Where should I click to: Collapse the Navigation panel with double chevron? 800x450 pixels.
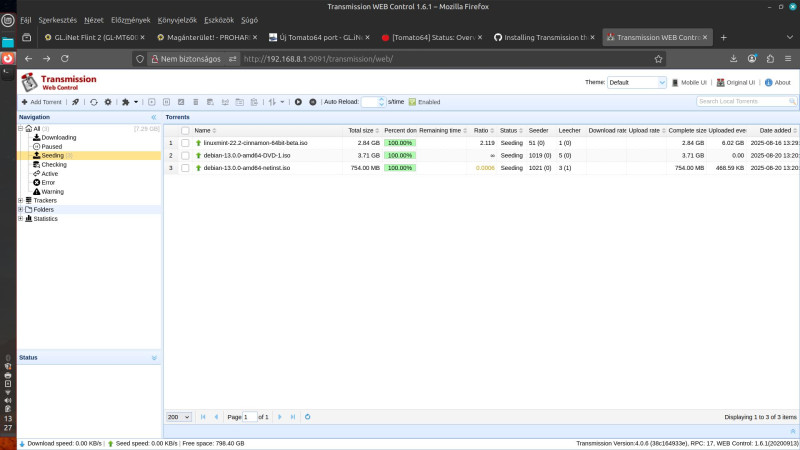154,117
